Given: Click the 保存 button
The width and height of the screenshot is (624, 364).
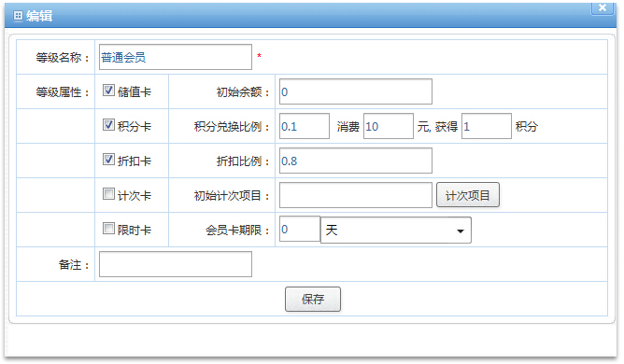Looking at the screenshot, I should pyautogui.click(x=313, y=300).
